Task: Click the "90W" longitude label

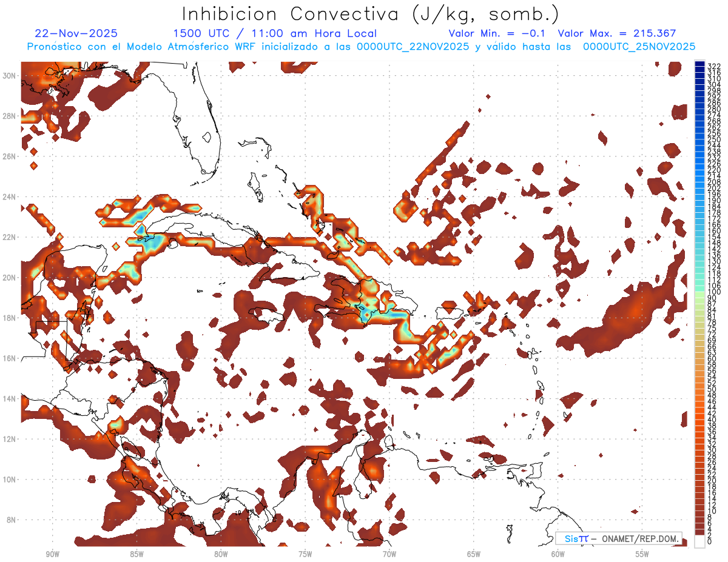Action: pos(52,554)
